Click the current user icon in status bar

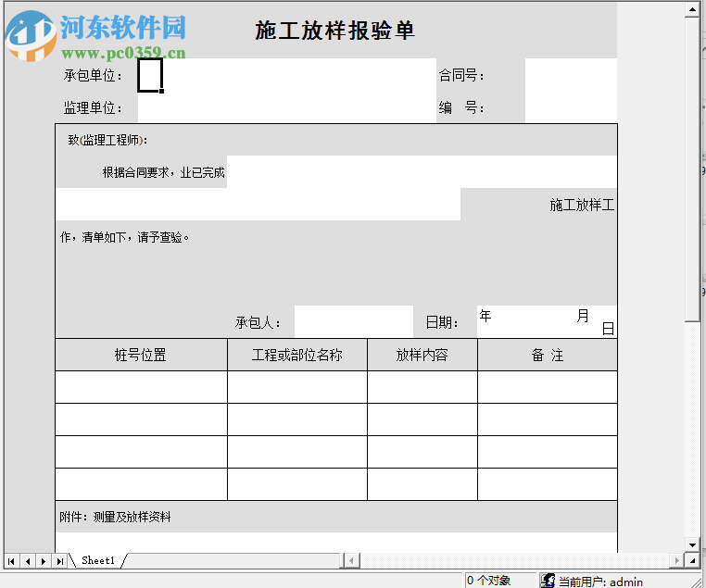548,581
